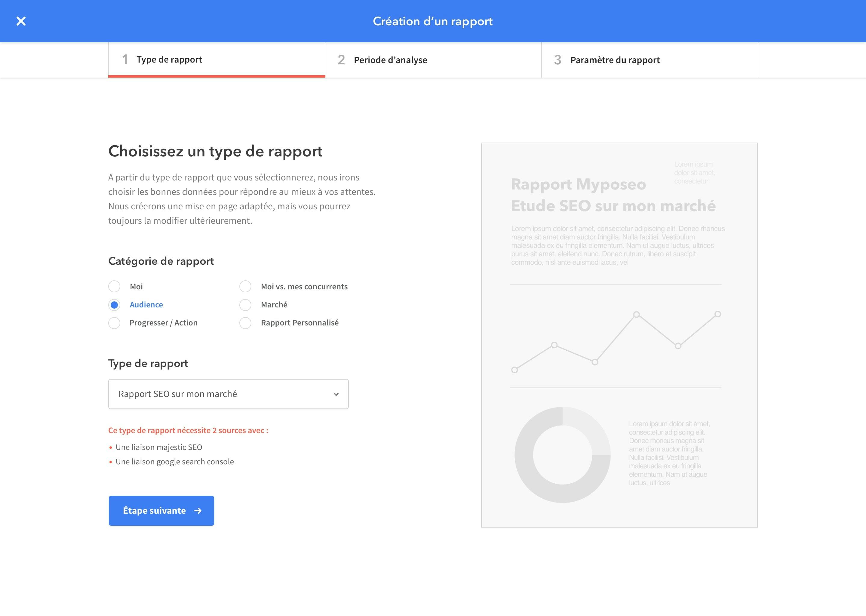
Task: Select the 'Marché' category radio button
Action: pyautogui.click(x=245, y=305)
